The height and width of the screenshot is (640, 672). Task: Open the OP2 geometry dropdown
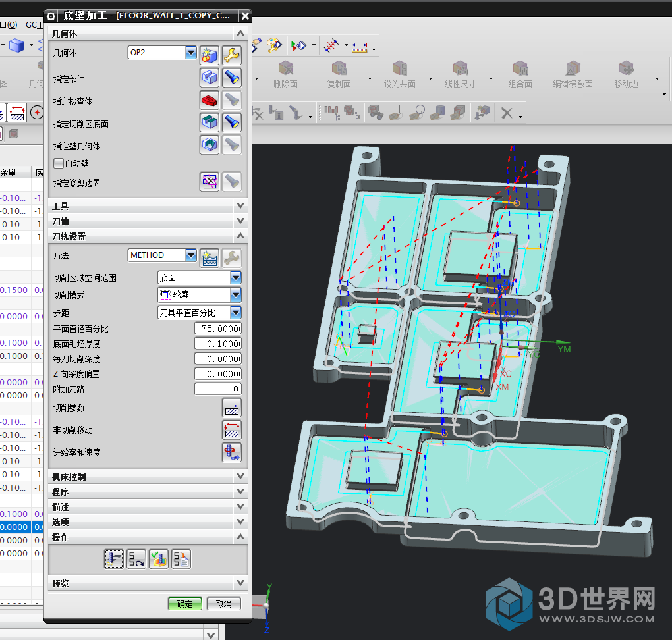pyautogui.click(x=191, y=53)
